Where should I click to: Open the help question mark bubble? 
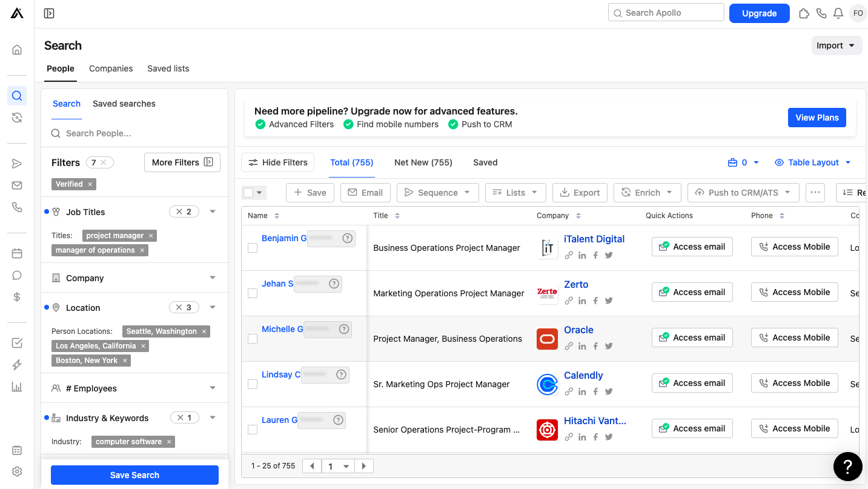click(x=847, y=467)
